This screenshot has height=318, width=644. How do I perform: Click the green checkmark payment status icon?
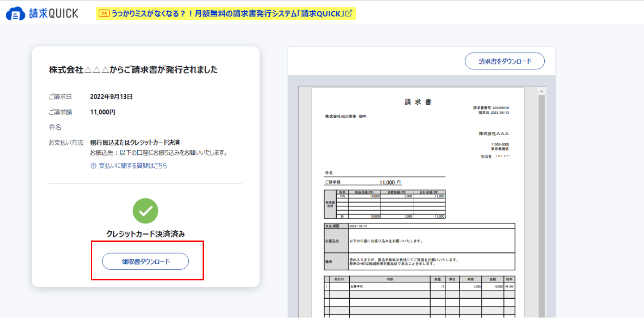coord(145,211)
